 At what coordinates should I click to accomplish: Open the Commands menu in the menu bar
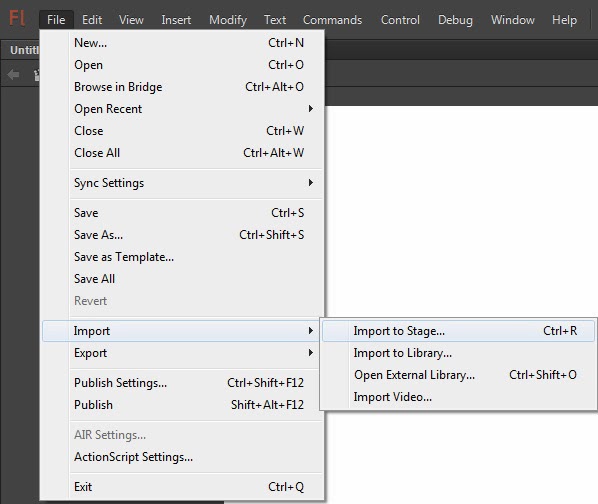tap(332, 20)
